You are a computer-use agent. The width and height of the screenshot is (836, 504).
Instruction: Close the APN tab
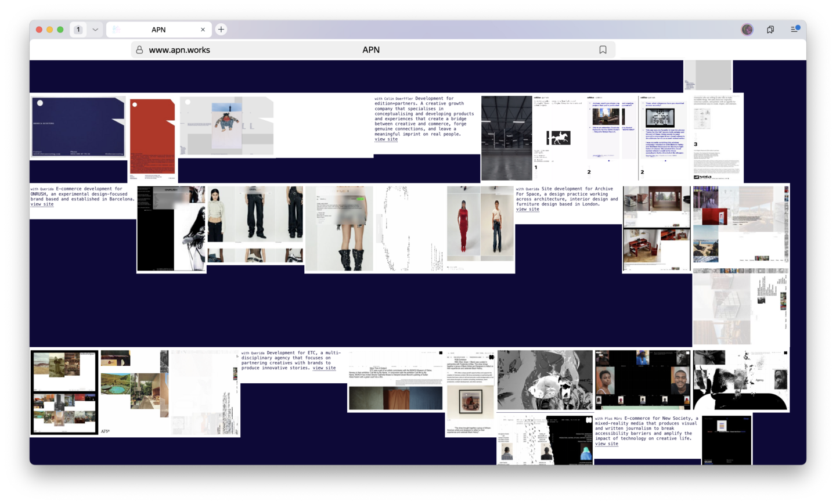(203, 30)
